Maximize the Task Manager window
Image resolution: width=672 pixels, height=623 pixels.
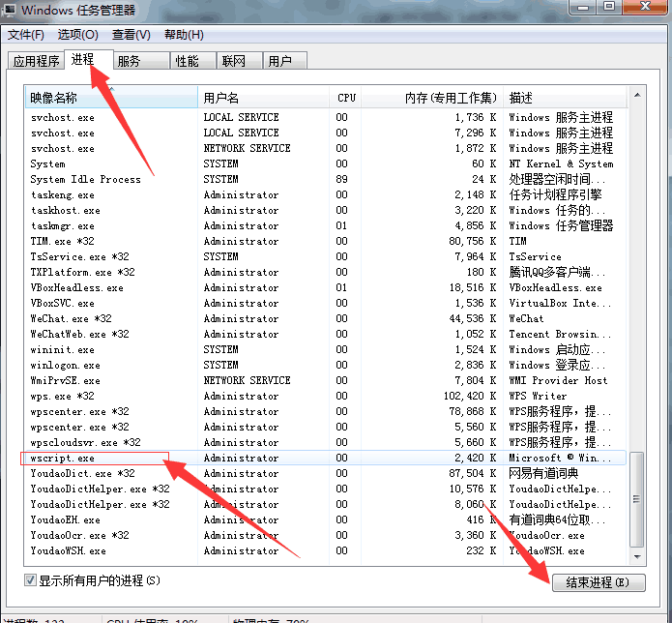610,8
